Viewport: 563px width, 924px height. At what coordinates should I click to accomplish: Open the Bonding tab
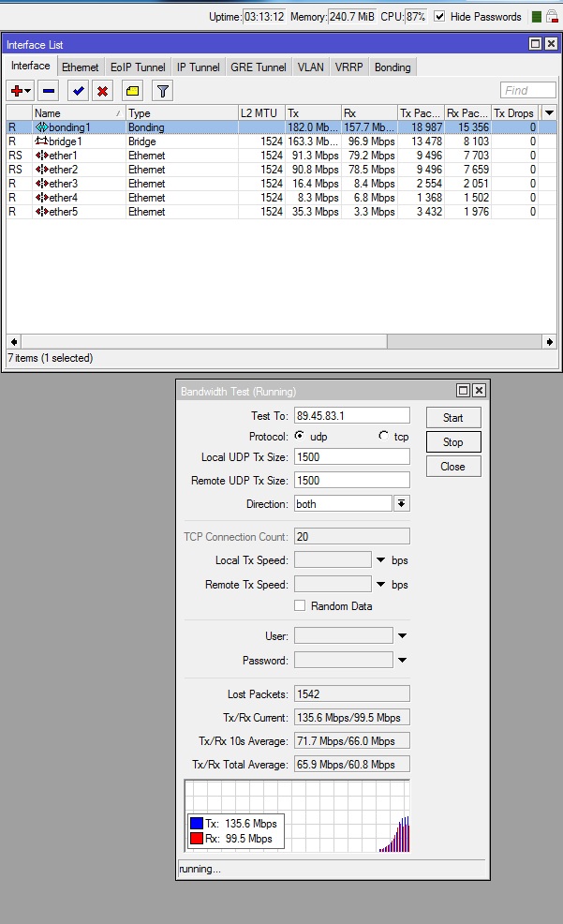[393, 67]
